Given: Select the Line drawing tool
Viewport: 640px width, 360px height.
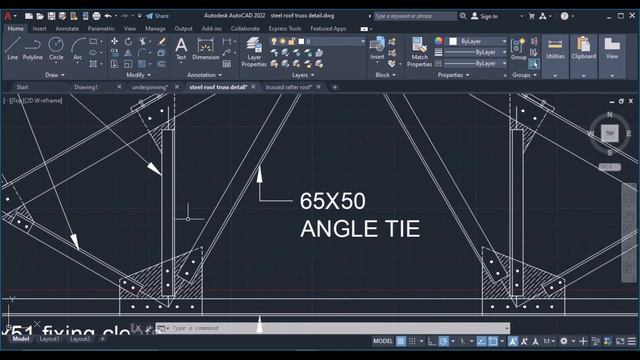Looking at the screenshot, I should pos(12,49).
